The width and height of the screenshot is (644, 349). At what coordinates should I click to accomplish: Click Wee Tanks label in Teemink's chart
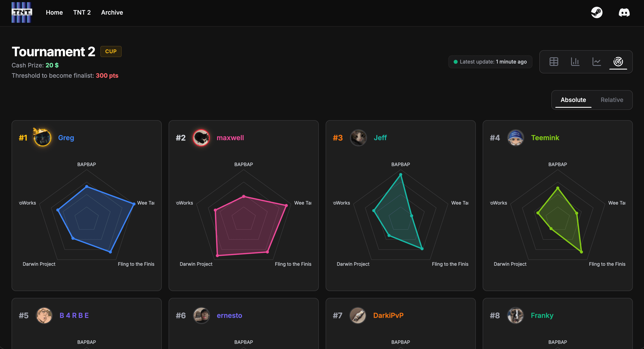[x=617, y=203]
